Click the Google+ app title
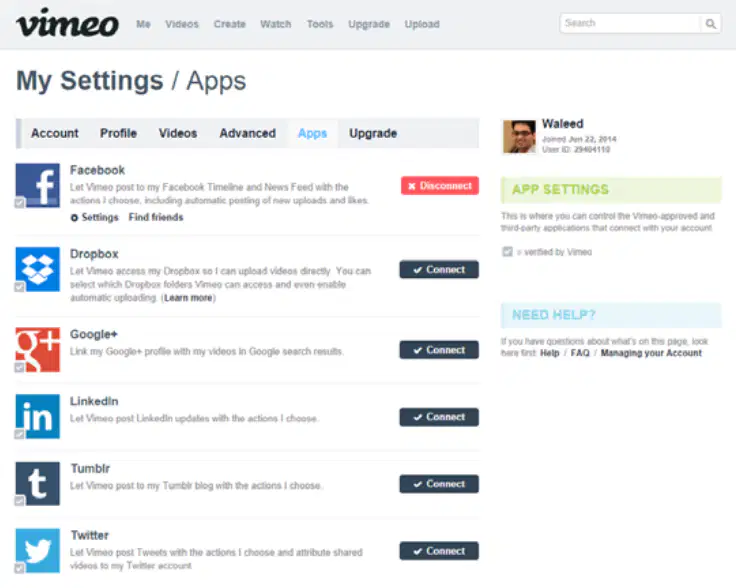736x588 pixels. (x=93, y=335)
